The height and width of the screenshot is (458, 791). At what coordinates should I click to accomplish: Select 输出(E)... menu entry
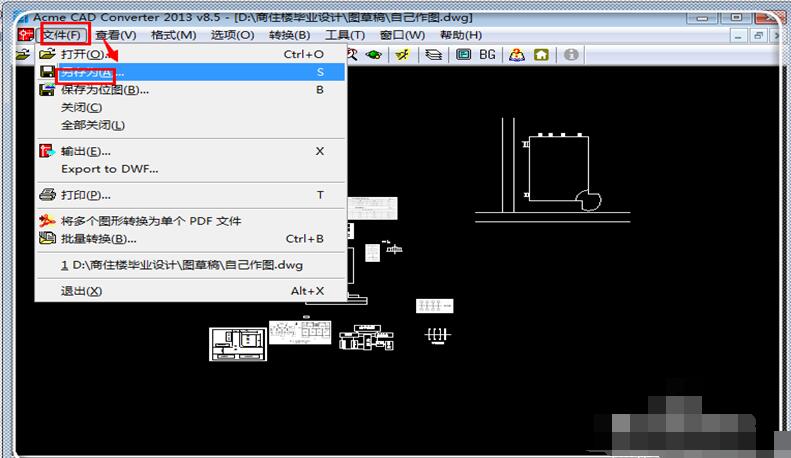[191, 151]
